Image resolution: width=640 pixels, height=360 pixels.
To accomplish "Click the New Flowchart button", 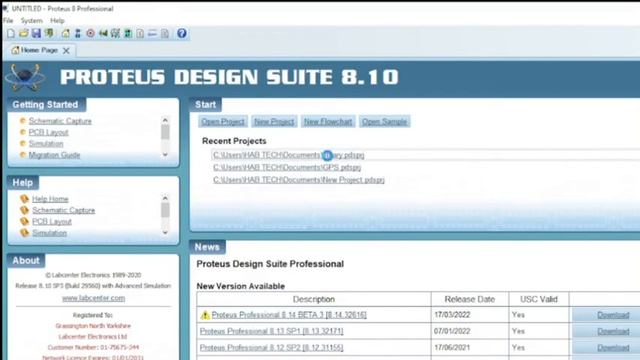I will point(328,122).
